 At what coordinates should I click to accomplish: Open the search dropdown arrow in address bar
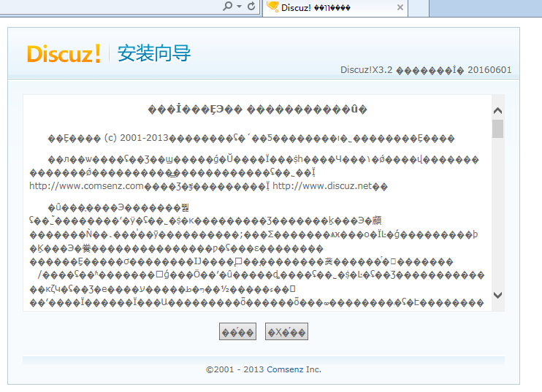239,7
